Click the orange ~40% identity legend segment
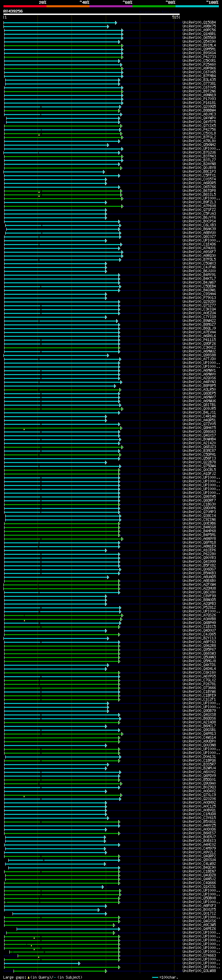The height and width of the screenshot is (980, 222). click(x=68, y=6)
